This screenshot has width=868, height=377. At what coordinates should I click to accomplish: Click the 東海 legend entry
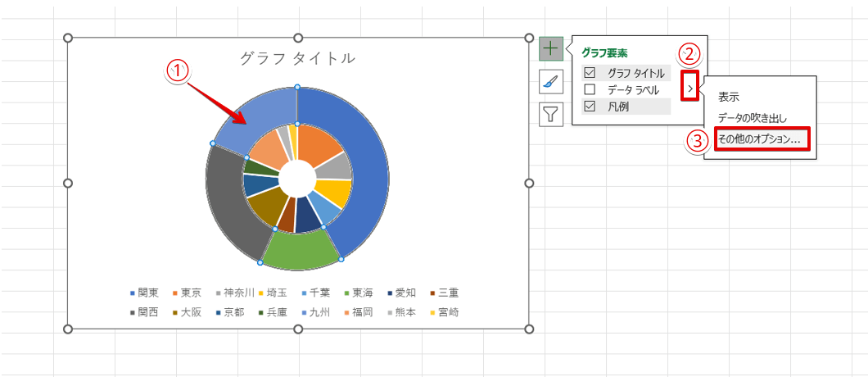tap(361, 293)
